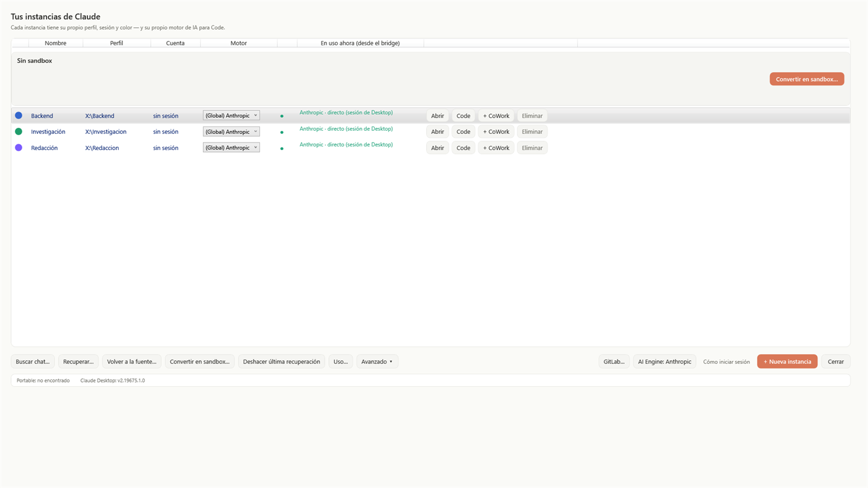Click the X:\Investigacion profile path

(x=105, y=131)
